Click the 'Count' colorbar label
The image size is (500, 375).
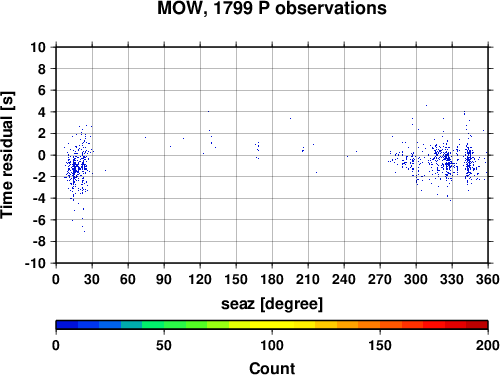(x=272, y=368)
